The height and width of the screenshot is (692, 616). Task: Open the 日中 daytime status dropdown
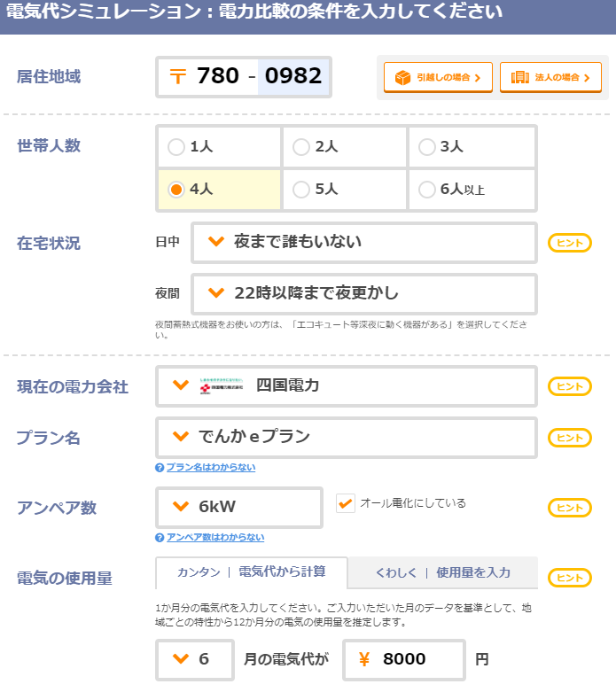coord(363,243)
